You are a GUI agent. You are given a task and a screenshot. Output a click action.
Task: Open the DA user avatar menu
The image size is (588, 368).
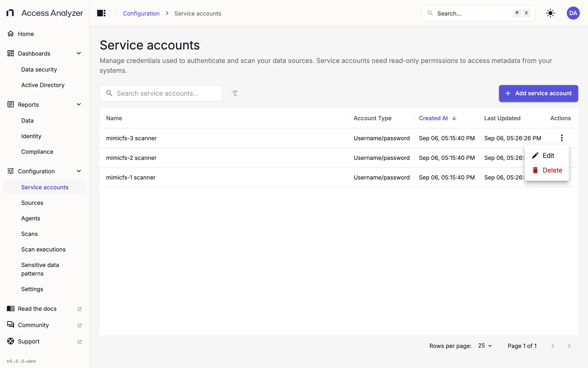pos(573,13)
